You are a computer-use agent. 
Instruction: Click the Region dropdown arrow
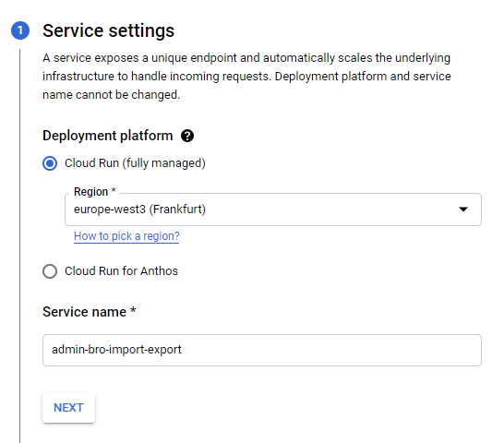click(x=462, y=210)
